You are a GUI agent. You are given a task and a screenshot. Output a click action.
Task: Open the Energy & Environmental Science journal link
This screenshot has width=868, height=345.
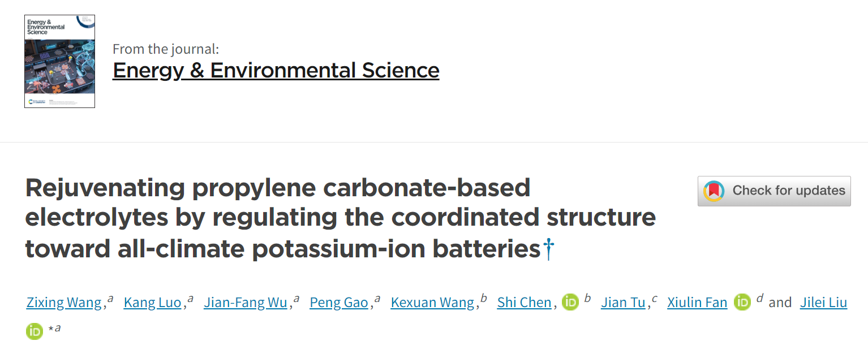pos(276,71)
